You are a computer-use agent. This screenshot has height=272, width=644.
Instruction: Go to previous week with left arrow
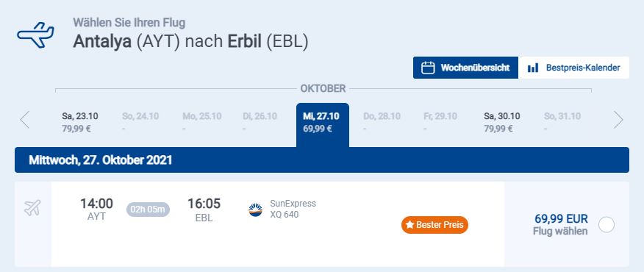(x=25, y=120)
